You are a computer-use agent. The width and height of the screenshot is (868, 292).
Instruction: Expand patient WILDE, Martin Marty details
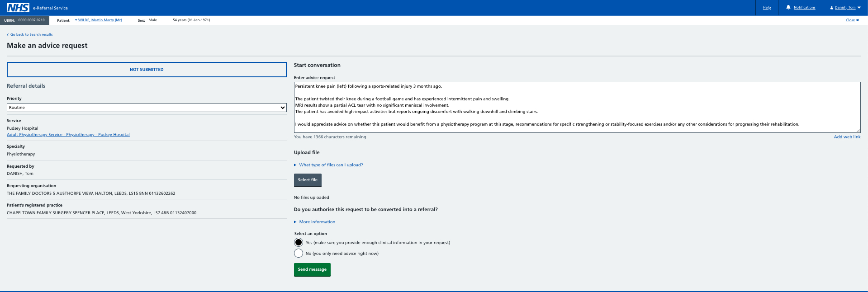(x=99, y=20)
